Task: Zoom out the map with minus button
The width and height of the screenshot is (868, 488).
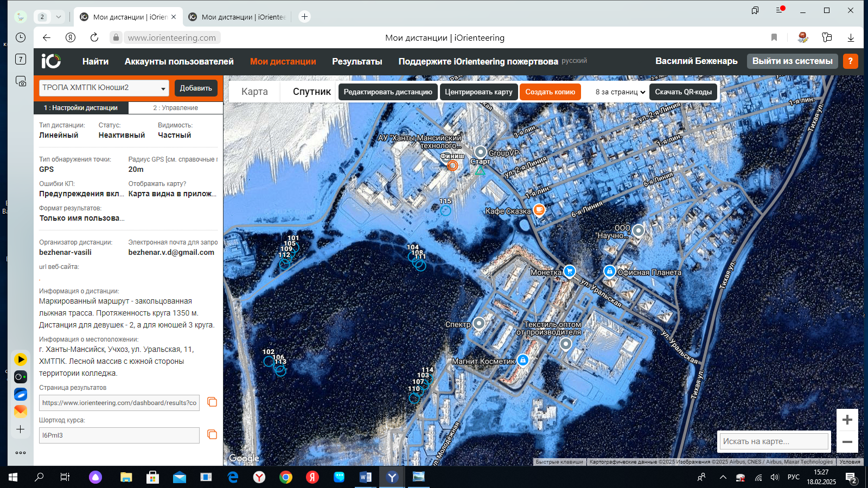Action: 847,442
